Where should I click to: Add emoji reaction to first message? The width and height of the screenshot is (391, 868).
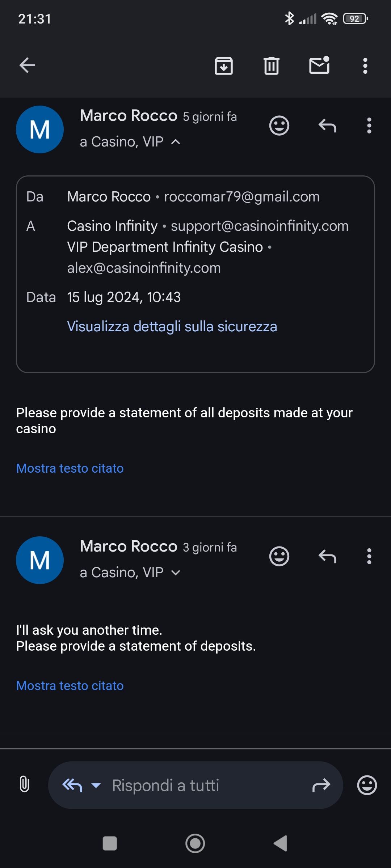coord(279,126)
